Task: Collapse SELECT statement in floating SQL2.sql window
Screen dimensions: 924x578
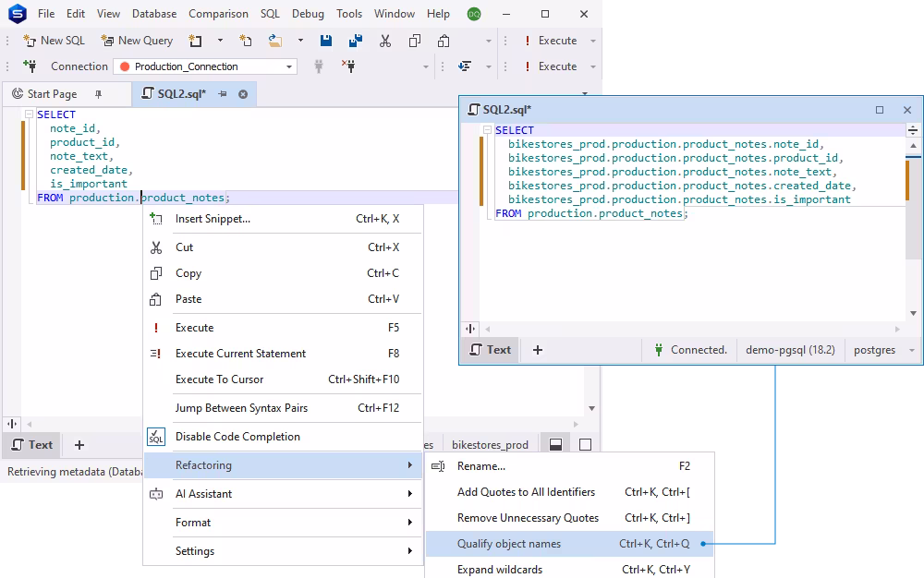Action: coord(487,130)
